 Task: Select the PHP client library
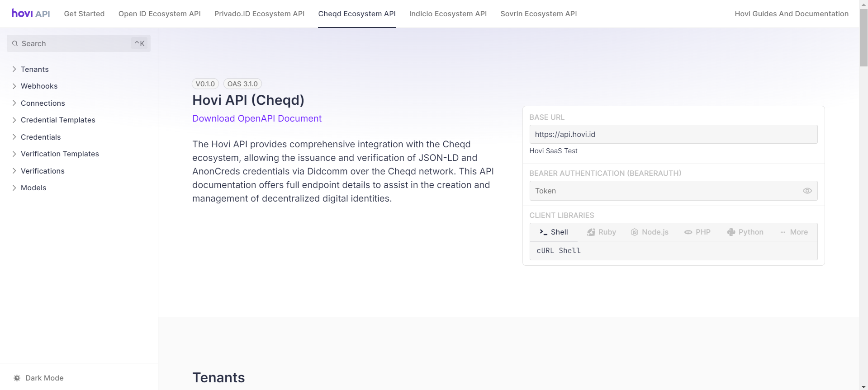(697, 232)
